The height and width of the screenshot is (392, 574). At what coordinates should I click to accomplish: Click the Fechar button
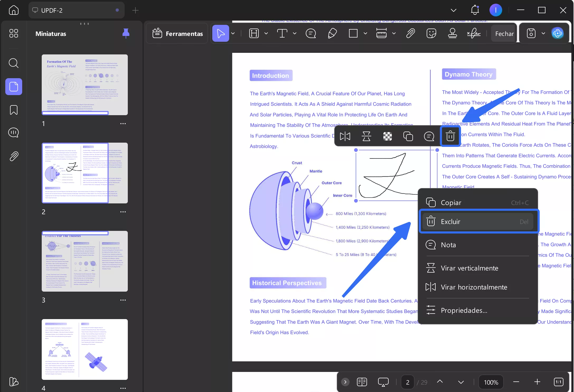504,34
